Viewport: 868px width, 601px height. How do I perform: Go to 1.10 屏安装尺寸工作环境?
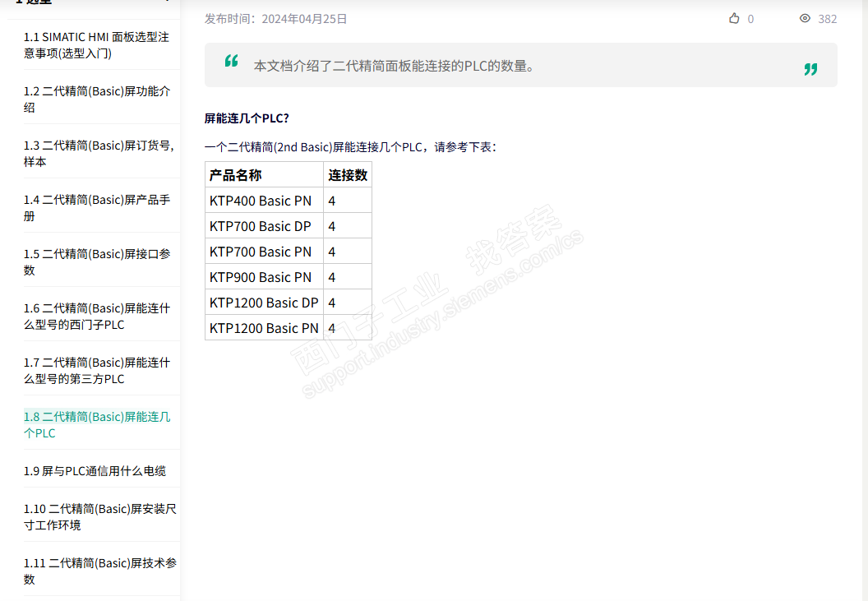point(99,517)
